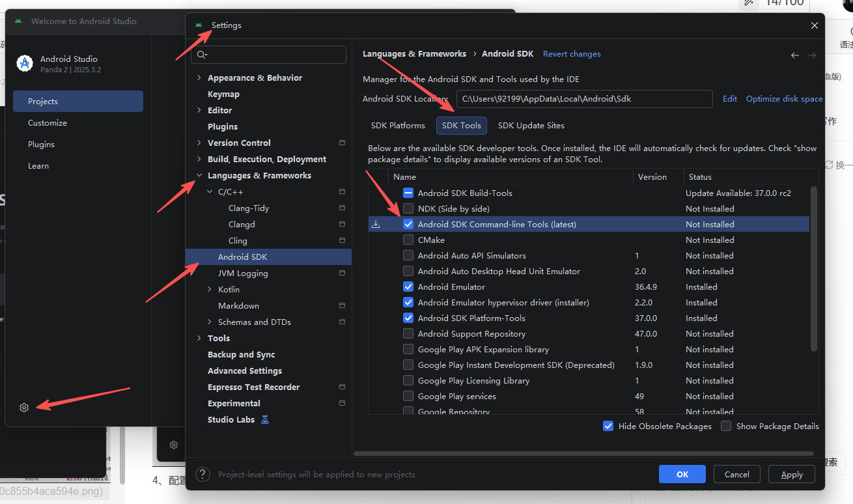Click the flask icon beside Studio Labs
Viewport: 853px width, 504px height.
pos(265,420)
